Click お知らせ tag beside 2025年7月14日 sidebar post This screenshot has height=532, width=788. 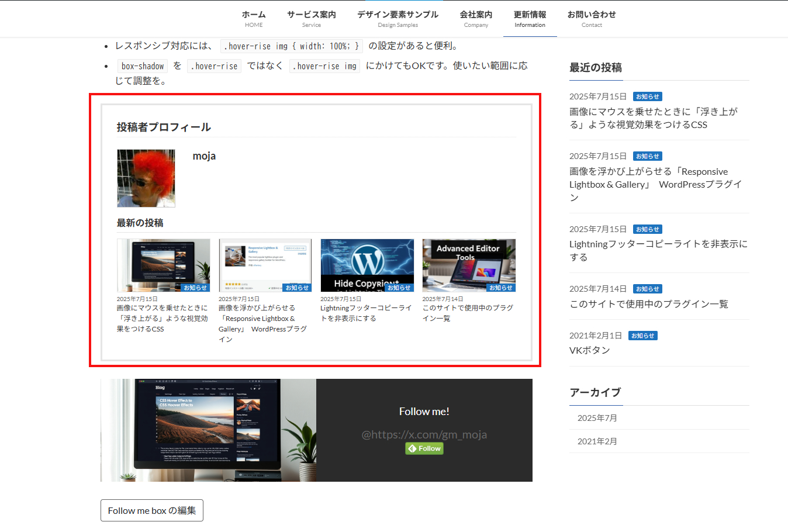pos(648,289)
